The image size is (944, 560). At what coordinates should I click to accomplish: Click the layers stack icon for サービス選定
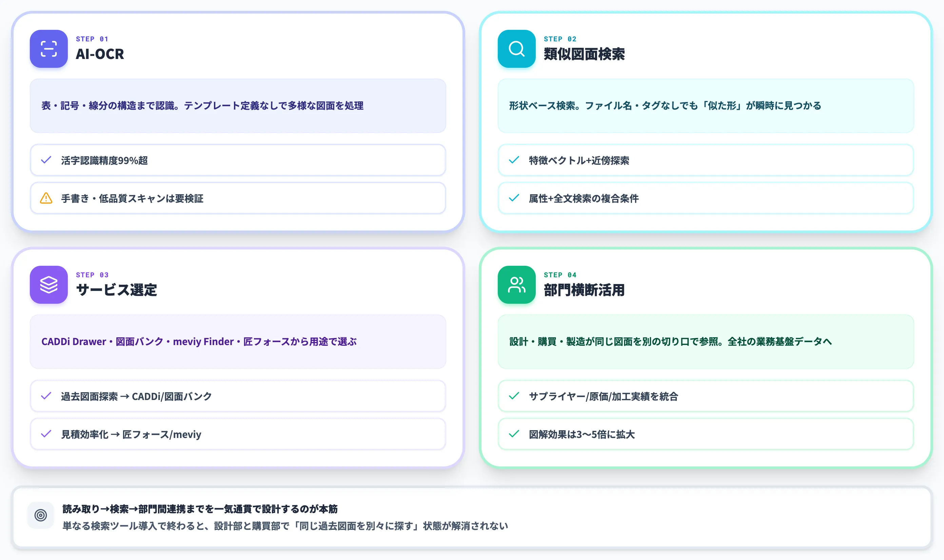pyautogui.click(x=49, y=284)
